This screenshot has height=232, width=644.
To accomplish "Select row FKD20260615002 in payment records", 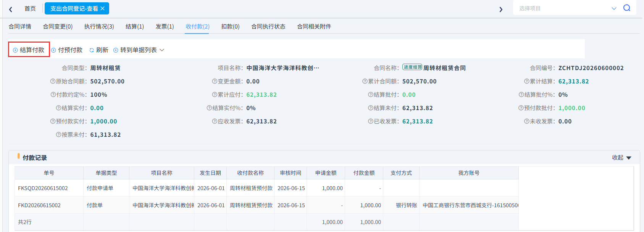I will [x=266, y=205].
